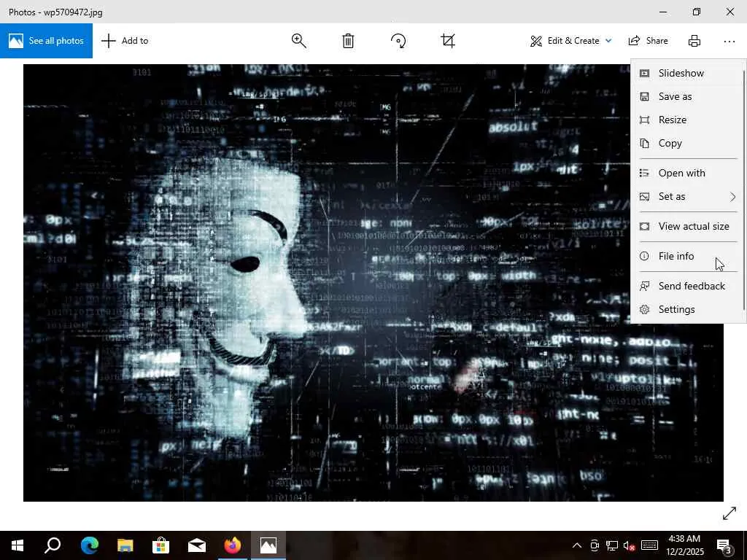Image resolution: width=747 pixels, height=560 pixels.
Task: Click the Settings gear icon
Action: point(644,309)
